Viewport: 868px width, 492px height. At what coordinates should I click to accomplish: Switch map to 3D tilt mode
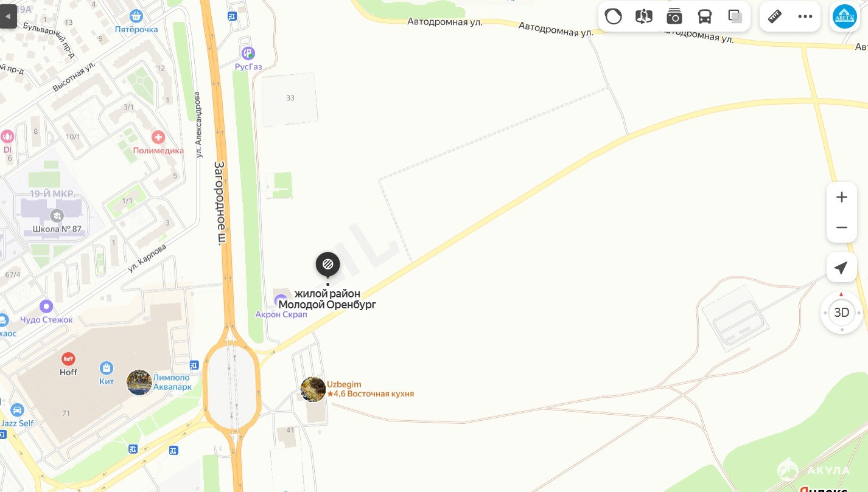(842, 313)
